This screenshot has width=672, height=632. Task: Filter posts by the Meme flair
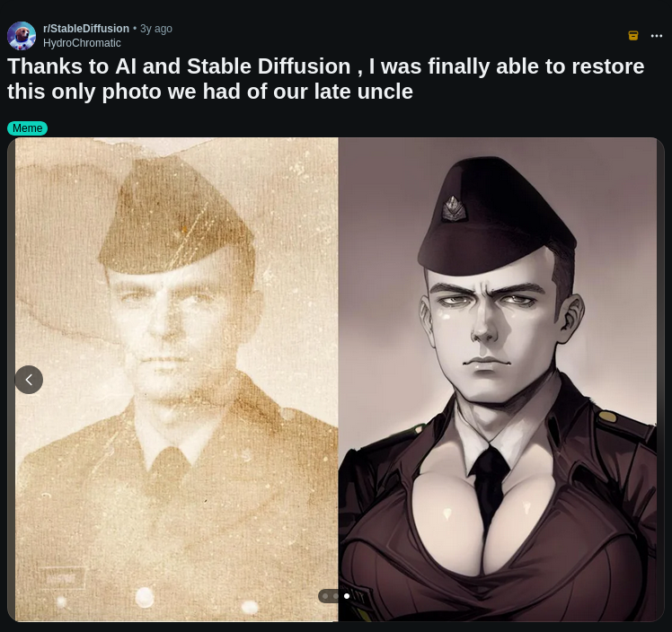tap(28, 128)
